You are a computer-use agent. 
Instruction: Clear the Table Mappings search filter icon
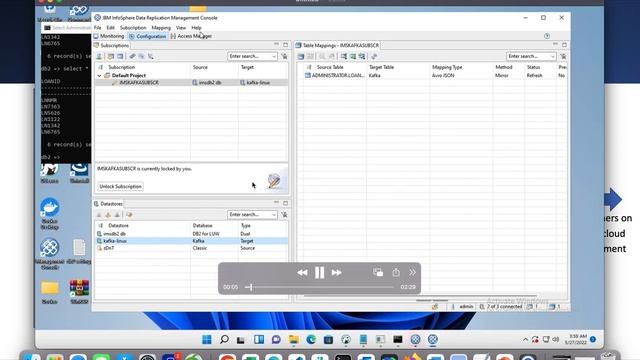[563, 56]
